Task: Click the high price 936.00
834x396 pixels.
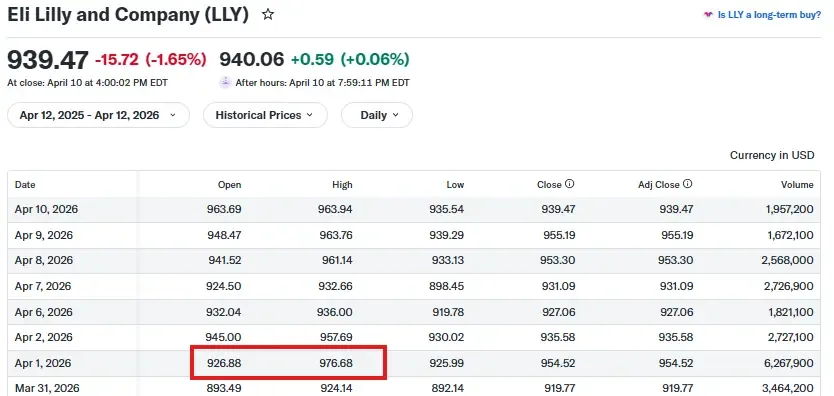Action: tap(335, 312)
